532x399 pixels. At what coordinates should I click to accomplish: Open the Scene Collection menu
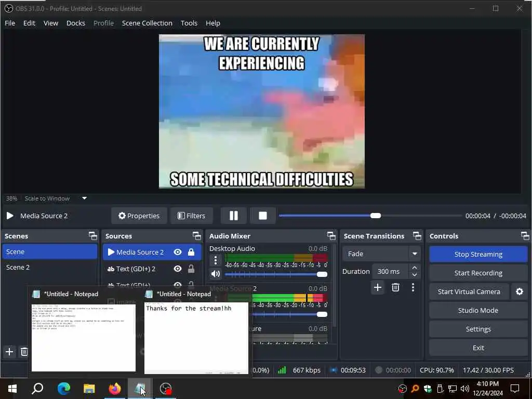[147, 23]
